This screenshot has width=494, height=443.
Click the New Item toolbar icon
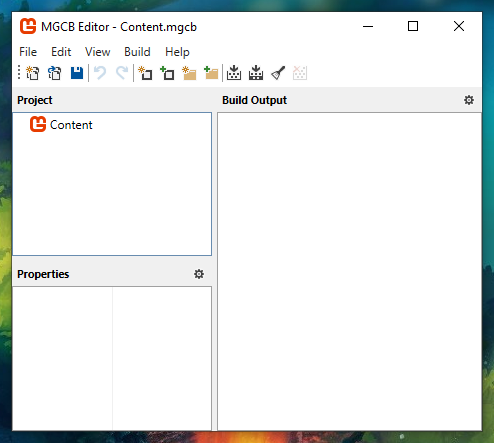(145, 73)
